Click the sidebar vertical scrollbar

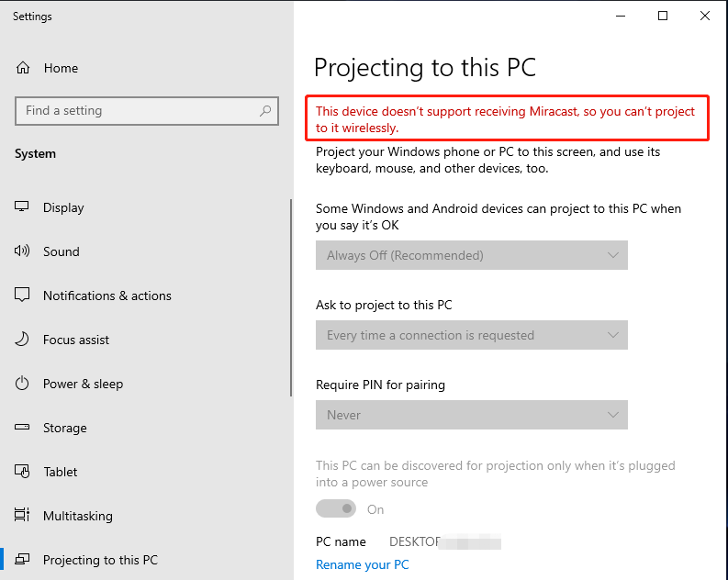(291, 298)
